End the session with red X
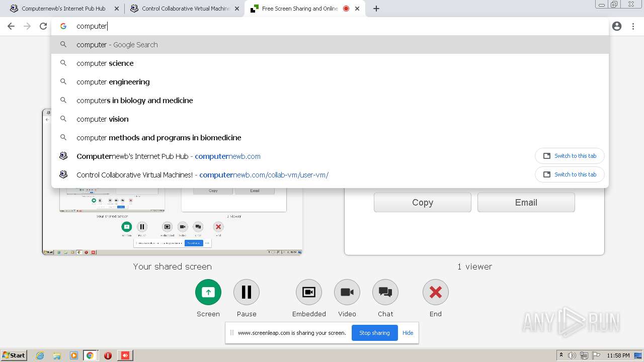The height and width of the screenshot is (362, 644). click(x=436, y=292)
